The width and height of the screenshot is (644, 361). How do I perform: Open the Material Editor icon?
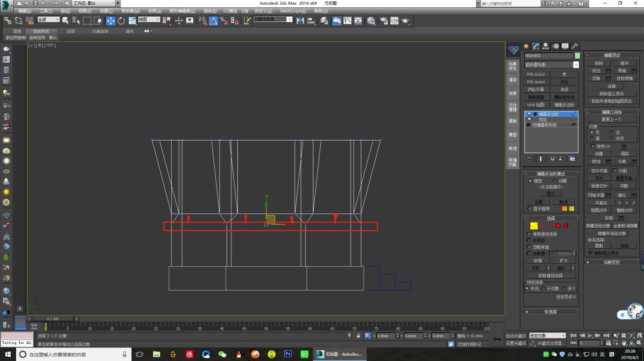coord(371,20)
